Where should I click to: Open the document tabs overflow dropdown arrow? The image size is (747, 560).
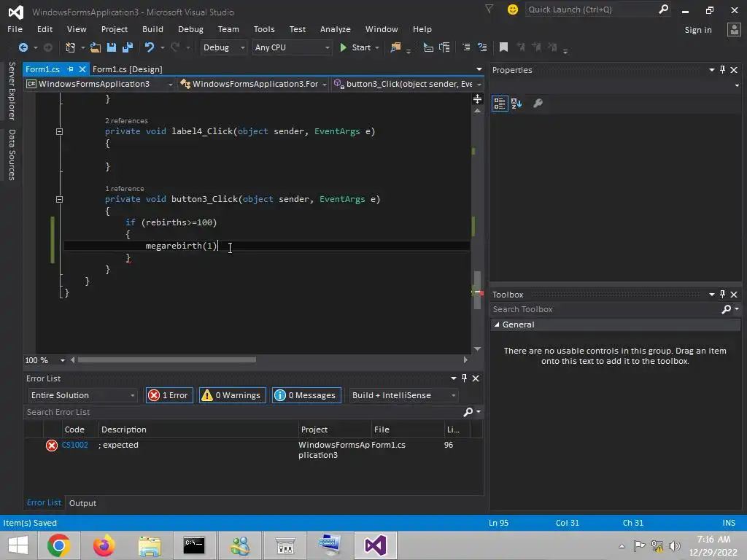coord(479,69)
